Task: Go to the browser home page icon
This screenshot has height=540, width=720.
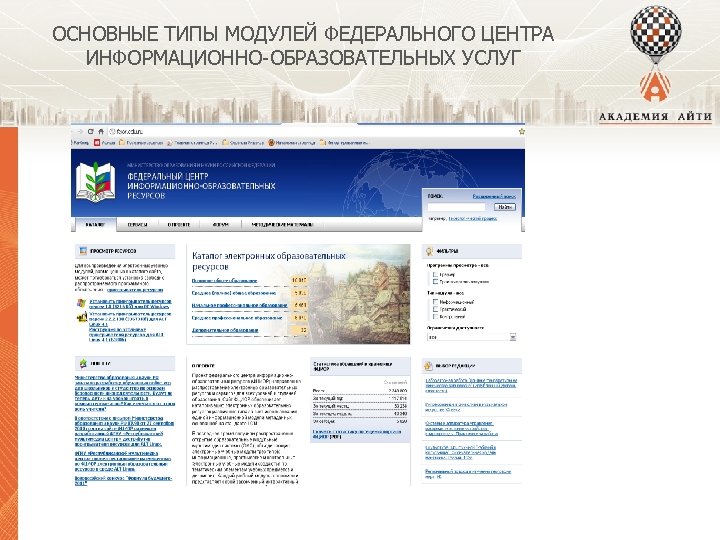Action: 101,132
